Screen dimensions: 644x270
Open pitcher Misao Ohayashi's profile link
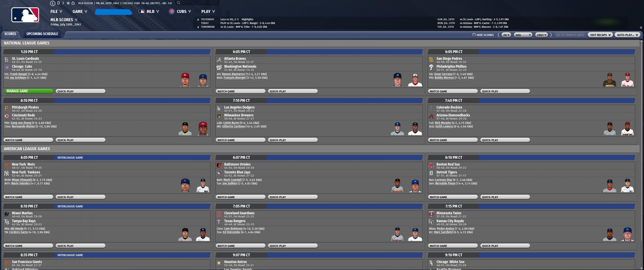pyautogui.click(x=22, y=180)
